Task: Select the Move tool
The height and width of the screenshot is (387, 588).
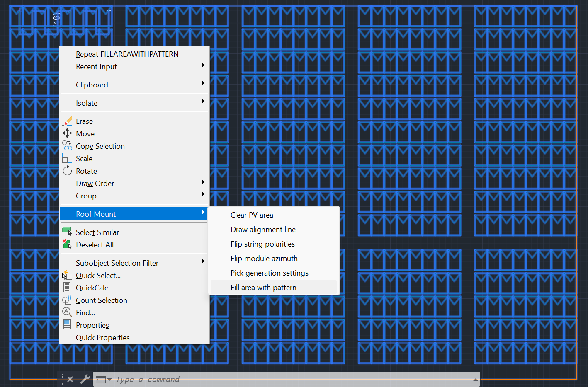Action: coord(85,133)
